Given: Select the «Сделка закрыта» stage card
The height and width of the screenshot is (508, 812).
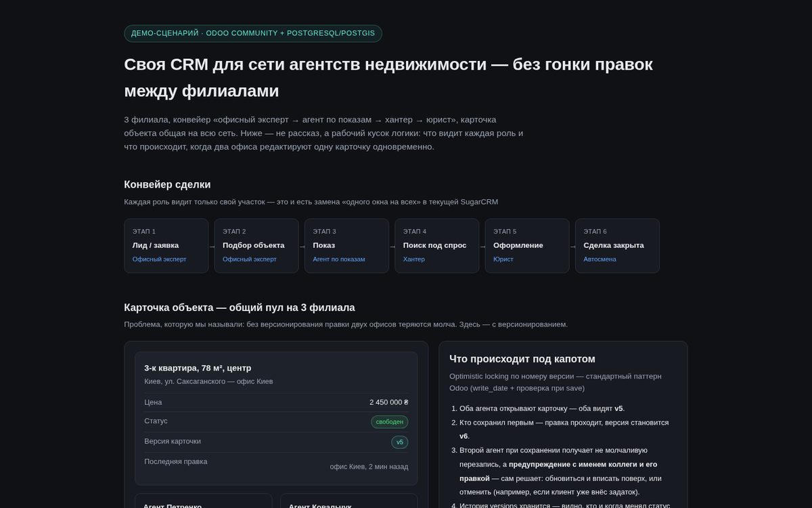Looking at the screenshot, I should [617, 245].
